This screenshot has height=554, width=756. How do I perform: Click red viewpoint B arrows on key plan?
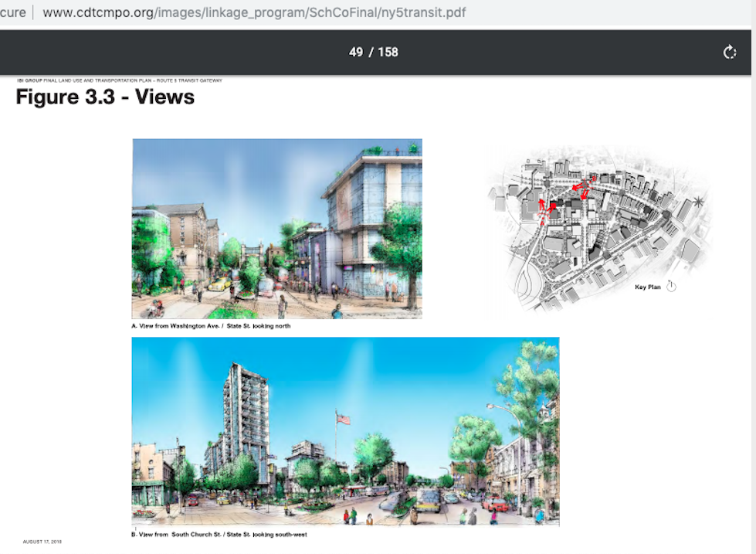pyautogui.click(x=581, y=186)
